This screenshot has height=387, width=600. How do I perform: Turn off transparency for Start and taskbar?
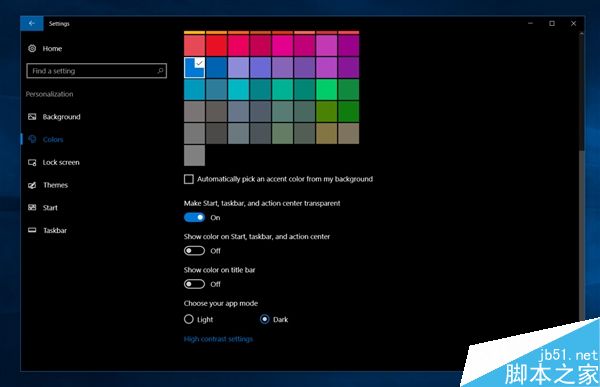coord(194,217)
